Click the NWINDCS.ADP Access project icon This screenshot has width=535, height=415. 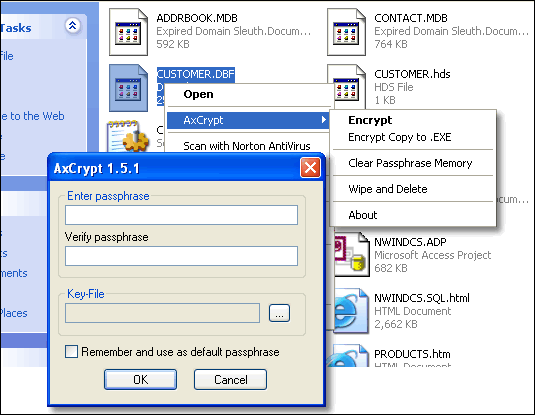pyautogui.click(x=351, y=255)
